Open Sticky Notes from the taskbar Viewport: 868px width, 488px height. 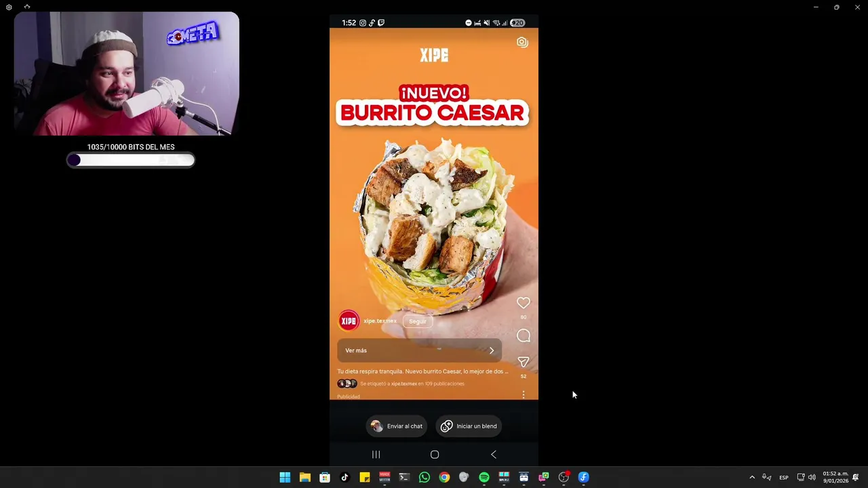[x=365, y=477]
